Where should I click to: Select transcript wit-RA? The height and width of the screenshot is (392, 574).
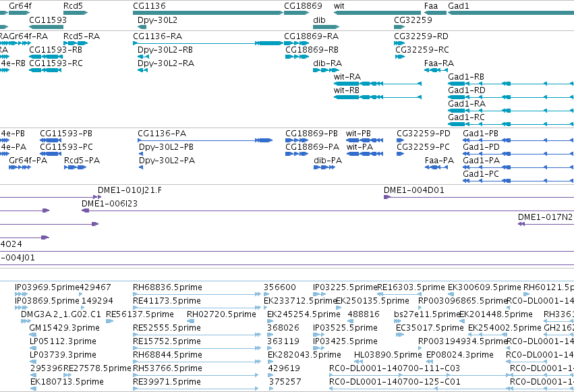[x=347, y=77]
